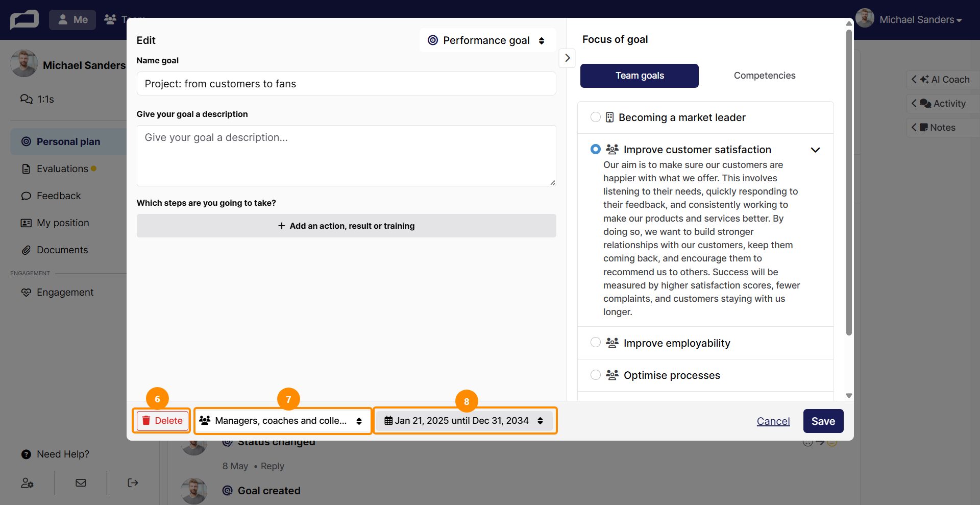Expand the Activity panel

pyautogui.click(x=943, y=104)
